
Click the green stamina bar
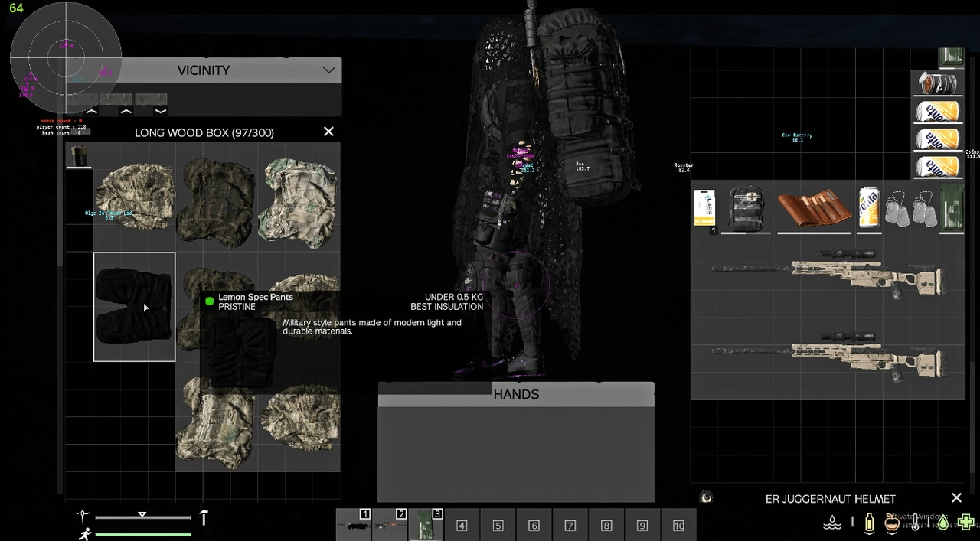(x=143, y=534)
